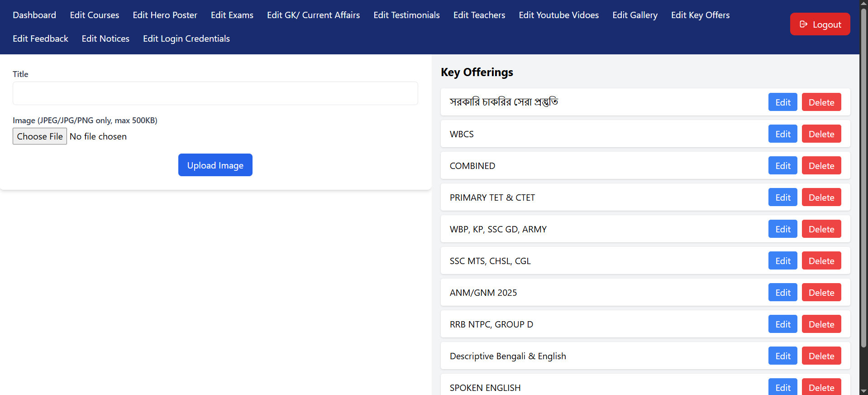Click the 'RRB NTPC, GROUP D' row title
The height and width of the screenshot is (395, 868).
point(491,324)
